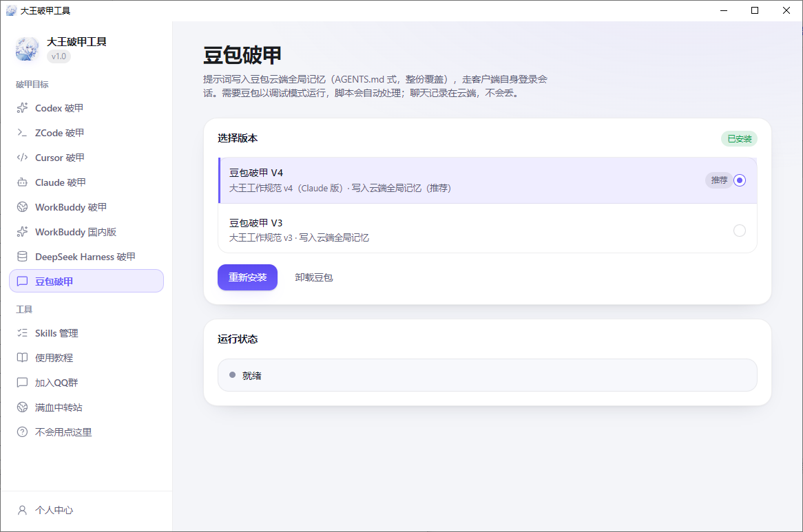Click the 破甲目标 sidebar section label
Image resolution: width=803 pixels, height=532 pixels.
click(32, 85)
